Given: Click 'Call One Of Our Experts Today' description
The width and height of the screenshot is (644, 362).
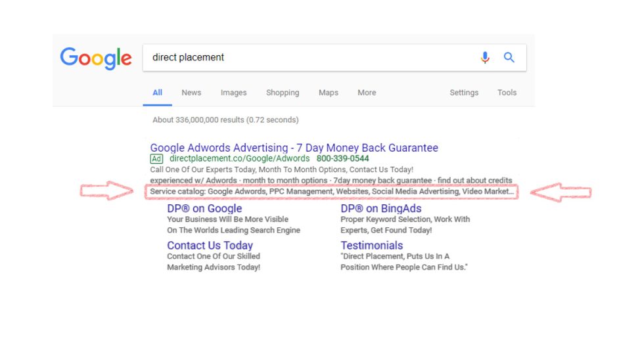Looking at the screenshot, I should [x=282, y=170].
